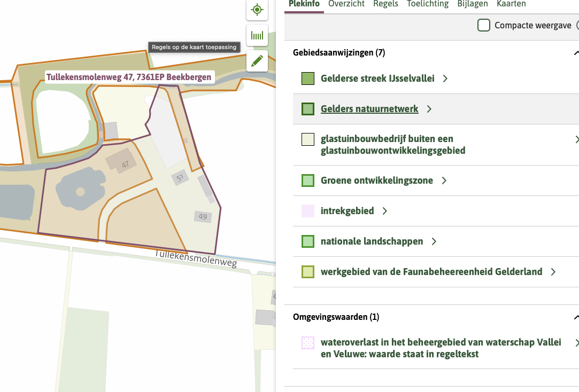The width and height of the screenshot is (579, 392).
Task: Switch to the Toelichting tab
Action: pyautogui.click(x=428, y=4)
